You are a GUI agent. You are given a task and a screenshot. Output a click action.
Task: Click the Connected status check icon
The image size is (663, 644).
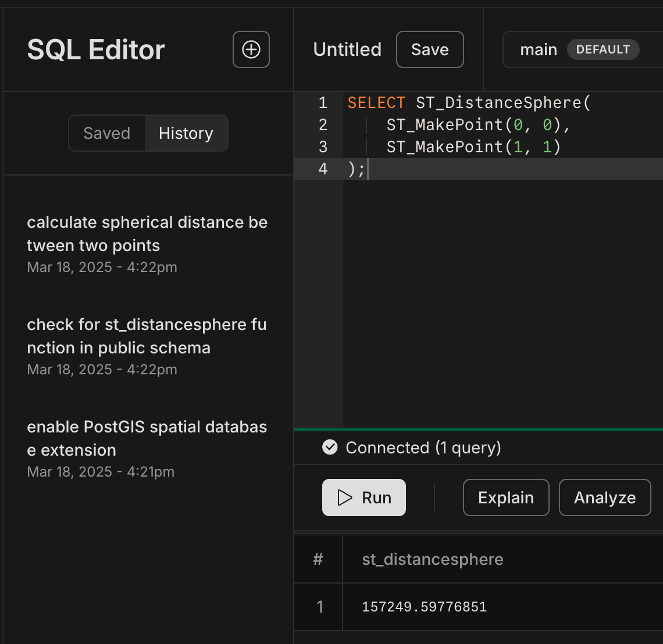tap(330, 447)
